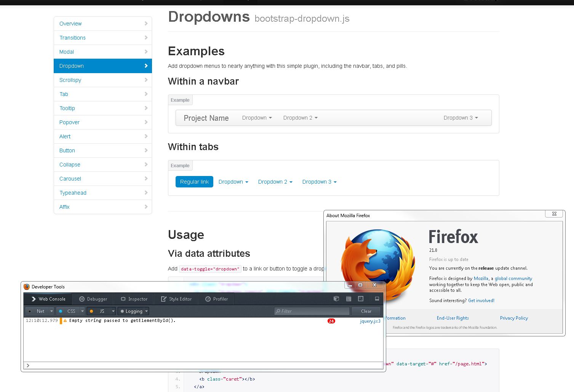The height and width of the screenshot is (392, 574).
Task: Go to Scrollspy in sidebar
Action: click(x=103, y=80)
